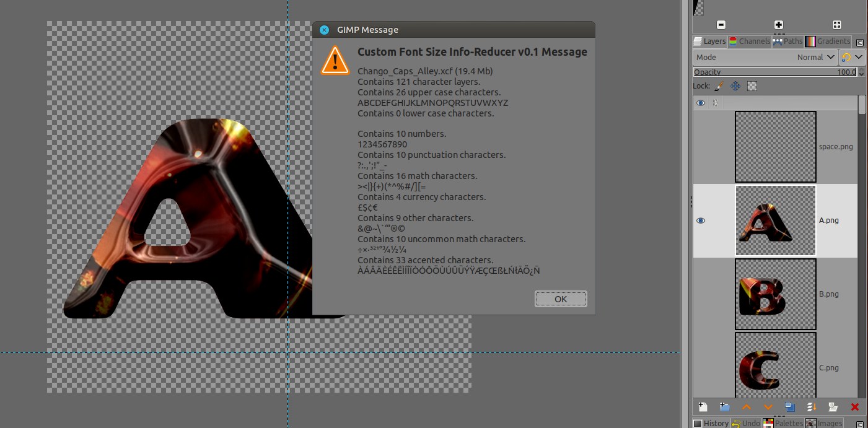Click the Custom Font Size Info-Reducer message heading
Screen dimensions: 868x428
point(472,52)
